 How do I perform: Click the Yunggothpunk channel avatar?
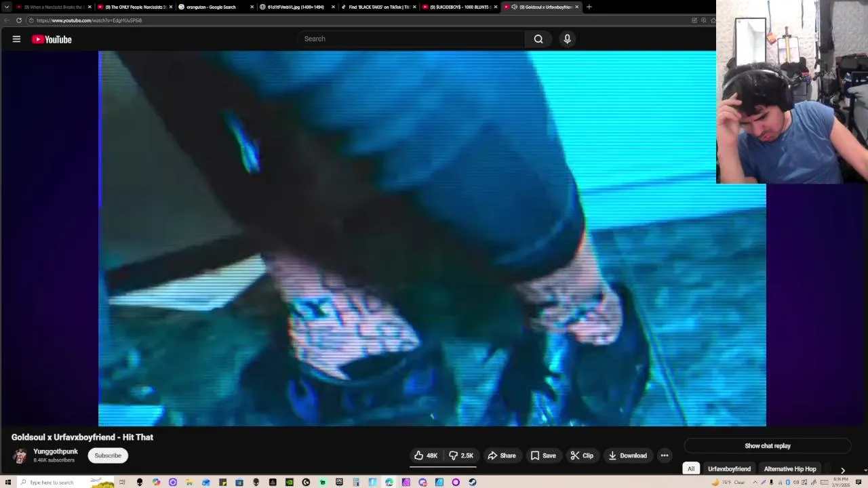20,455
